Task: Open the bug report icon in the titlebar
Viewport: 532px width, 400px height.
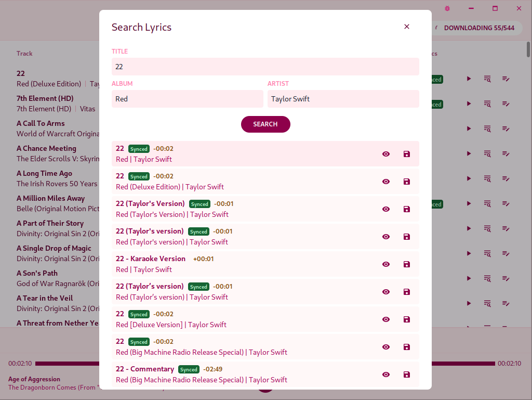Action: click(447, 8)
